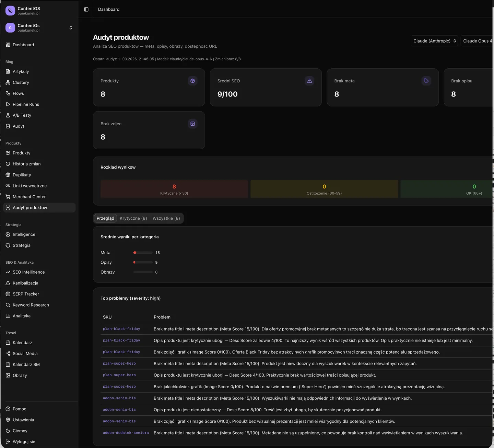
Task: Click the Brak zdjec image icon
Action: [192, 124]
